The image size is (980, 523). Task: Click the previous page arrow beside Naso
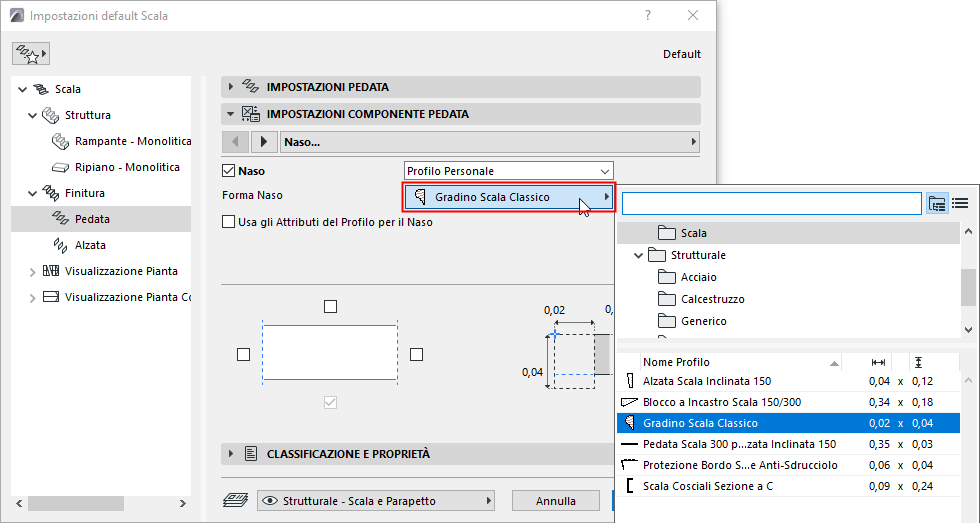coord(235,142)
